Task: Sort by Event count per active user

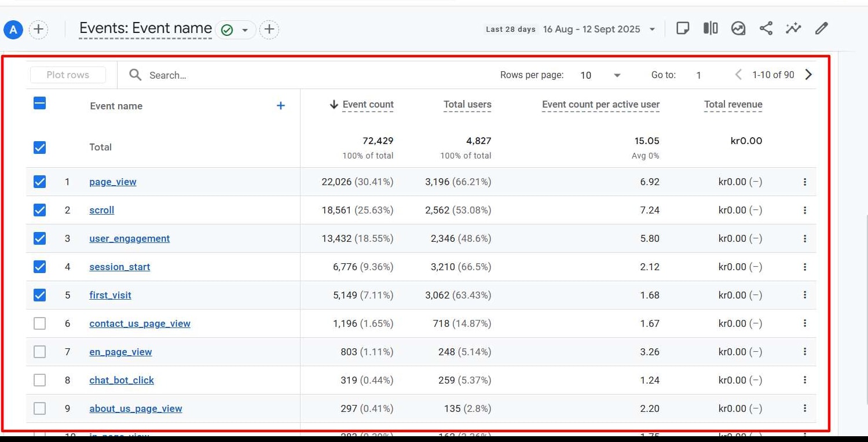Action: (x=600, y=105)
